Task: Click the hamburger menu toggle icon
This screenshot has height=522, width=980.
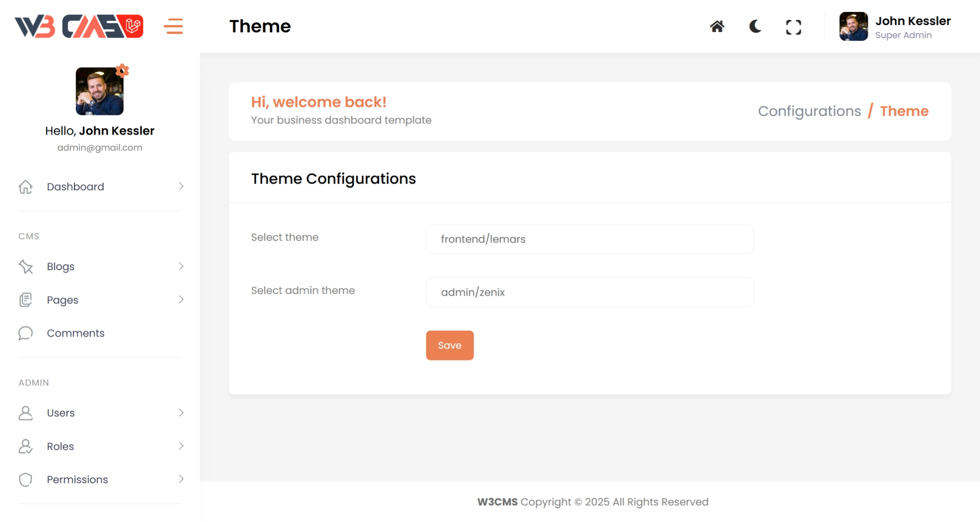Action: 173,26
